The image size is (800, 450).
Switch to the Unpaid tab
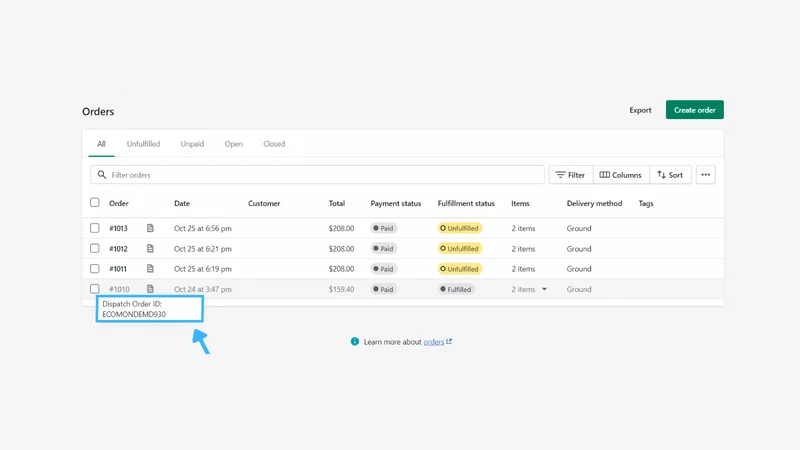pos(192,144)
